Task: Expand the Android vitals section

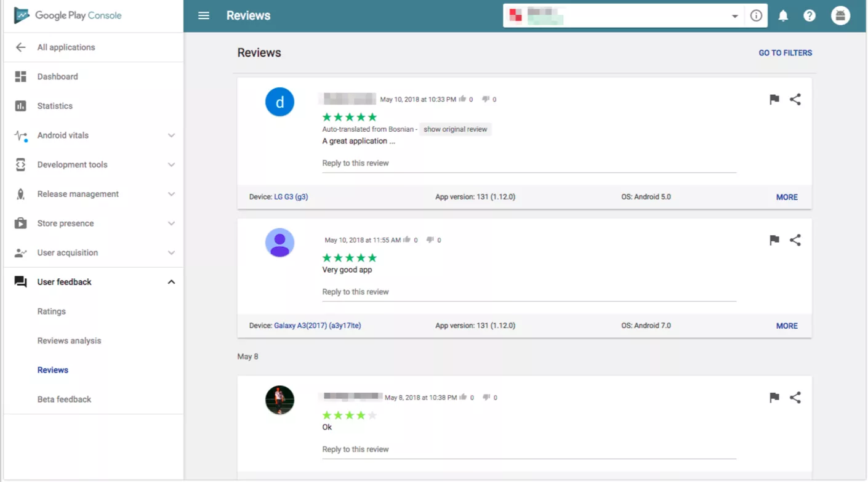Action: coord(172,135)
